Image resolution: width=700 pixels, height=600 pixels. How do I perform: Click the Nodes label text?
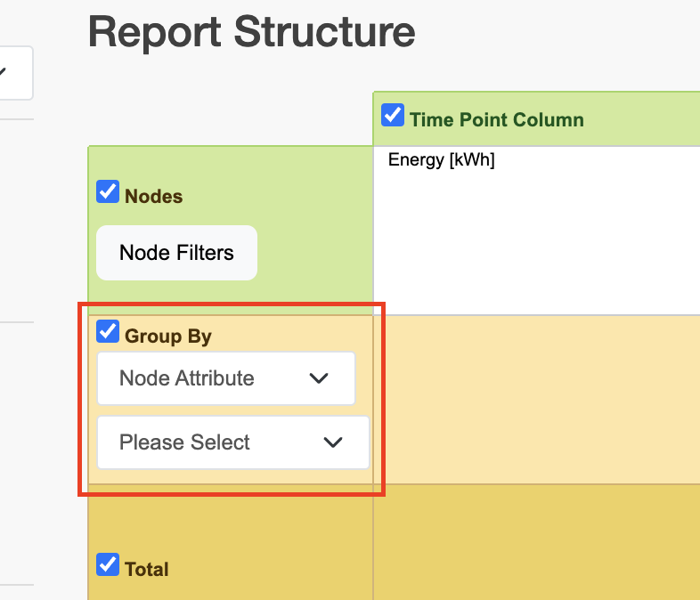click(153, 196)
